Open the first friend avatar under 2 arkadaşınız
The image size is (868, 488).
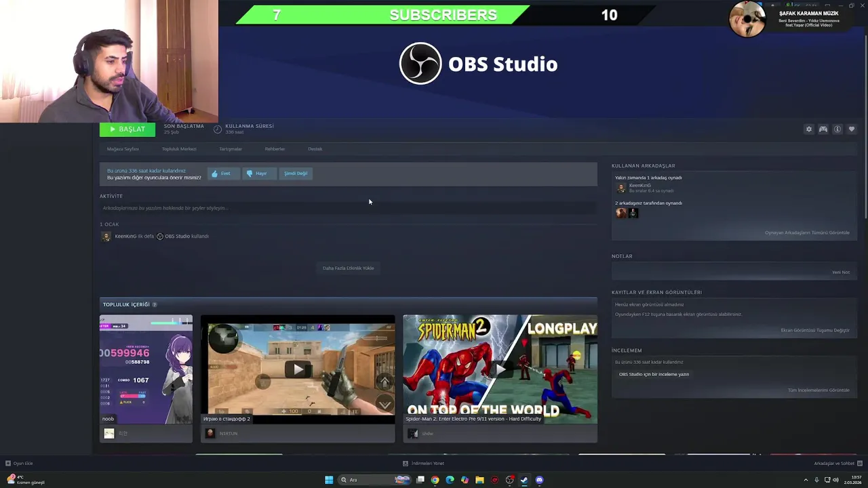pos(621,213)
